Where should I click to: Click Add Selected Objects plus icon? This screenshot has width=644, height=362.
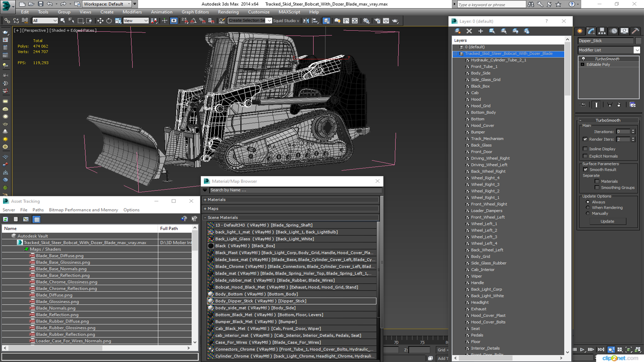[x=480, y=31]
